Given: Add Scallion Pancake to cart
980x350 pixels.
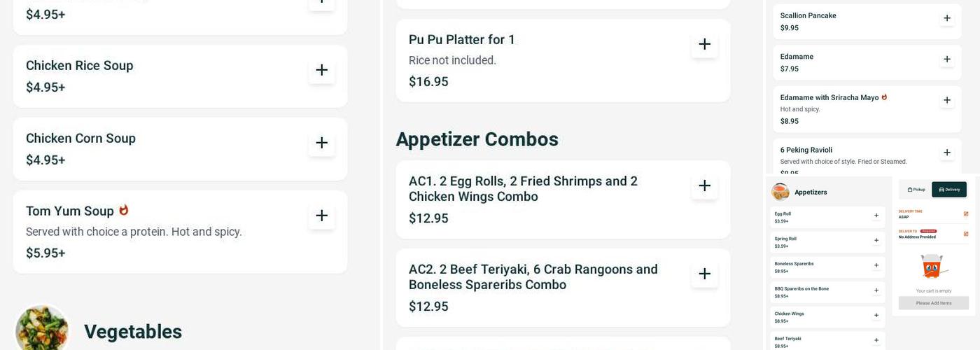Looking at the screenshot, I should click(x=946, y=18).
